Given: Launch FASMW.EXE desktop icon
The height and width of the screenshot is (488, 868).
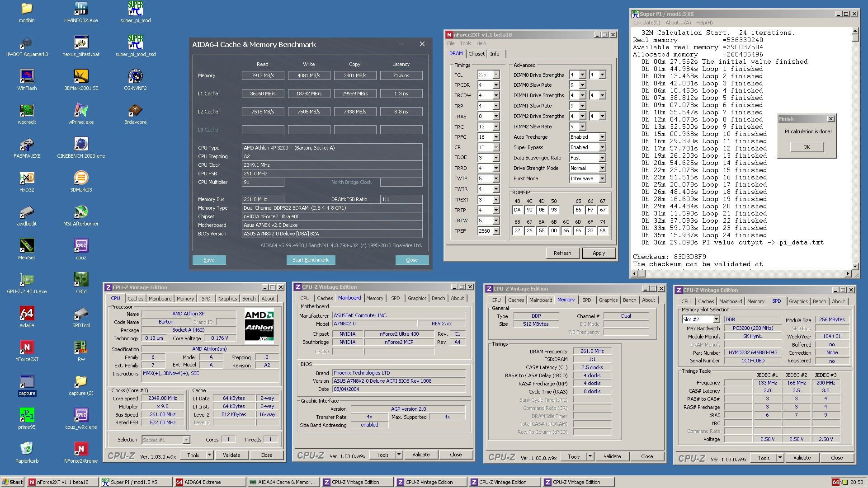Looking at the screenshot, I should point(27,148).
